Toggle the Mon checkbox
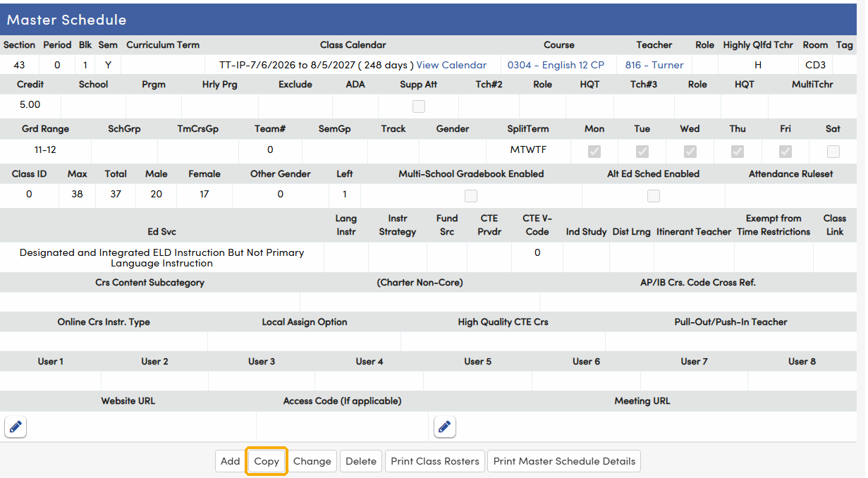This screenshot has width=868, height=478. [x=594, y=151]
